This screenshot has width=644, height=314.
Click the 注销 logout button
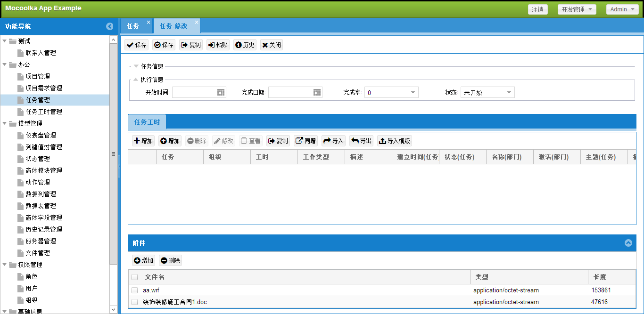coord(538,9)
